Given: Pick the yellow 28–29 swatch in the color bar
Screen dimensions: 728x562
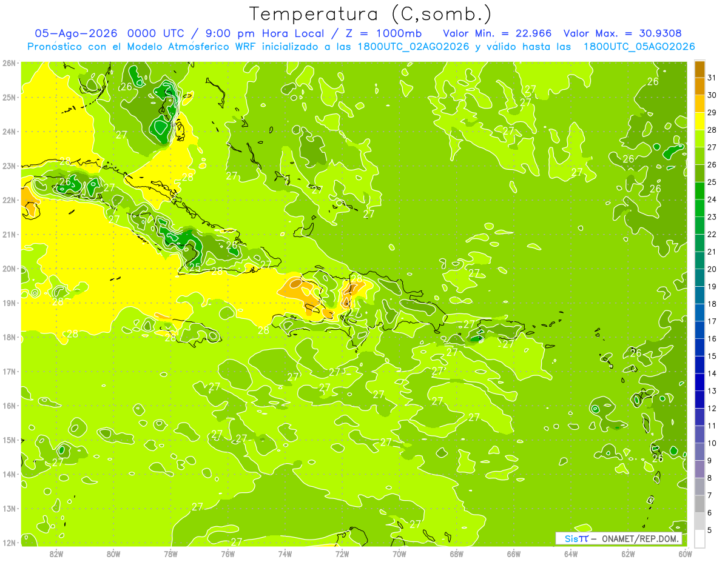Looking at the screenshot, I should 699,121.
